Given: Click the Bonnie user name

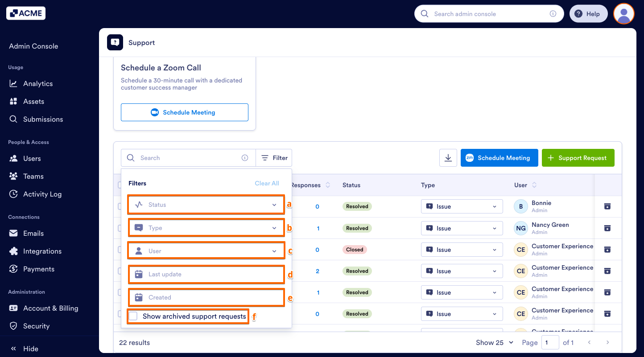Looking at the screenshot, I should (541, 203).
